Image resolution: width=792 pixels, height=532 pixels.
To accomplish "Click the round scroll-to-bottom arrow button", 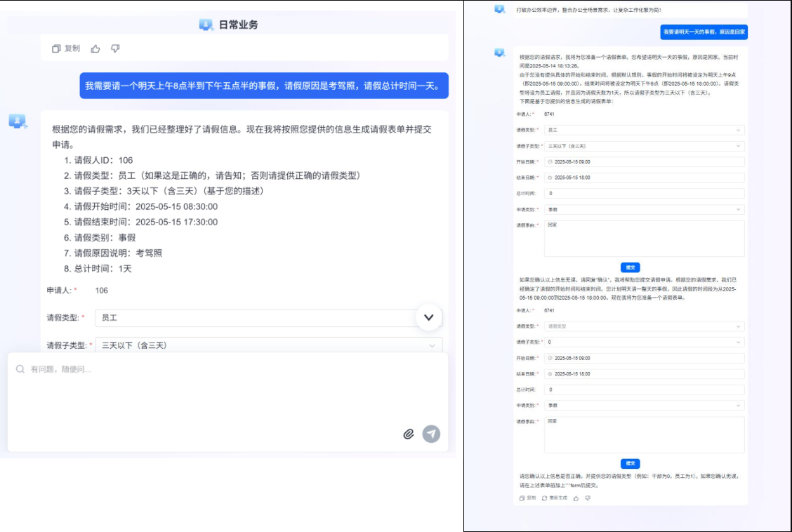I will [x=428, y=317].
